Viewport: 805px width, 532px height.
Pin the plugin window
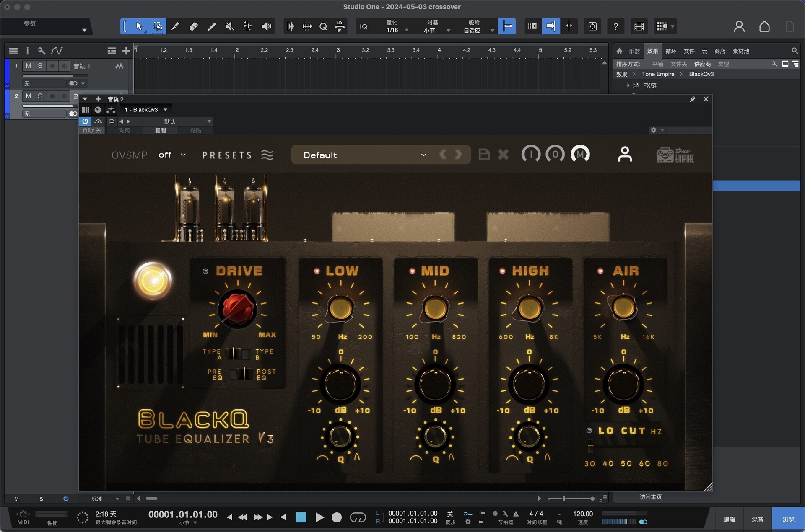click(x=692, y=99)
